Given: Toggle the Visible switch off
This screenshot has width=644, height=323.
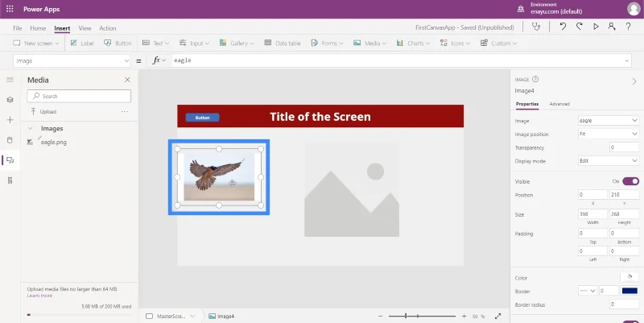Looking at the screenshot, I should (x=630, y=181).
